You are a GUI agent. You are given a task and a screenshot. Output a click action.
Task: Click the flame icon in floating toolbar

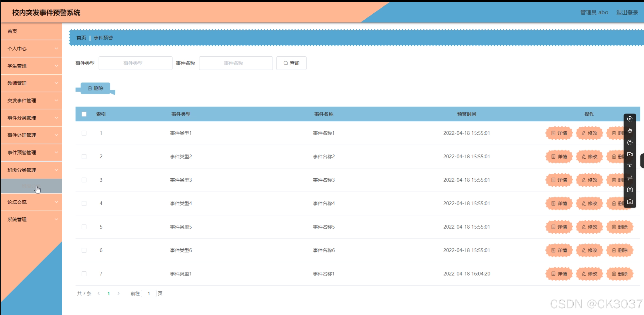click(x=630, y=131)
